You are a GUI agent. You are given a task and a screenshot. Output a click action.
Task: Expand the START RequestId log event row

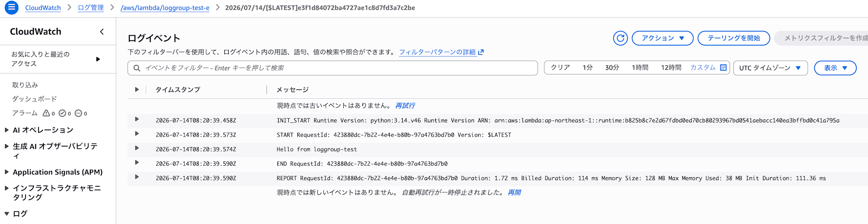click(137, 134)
